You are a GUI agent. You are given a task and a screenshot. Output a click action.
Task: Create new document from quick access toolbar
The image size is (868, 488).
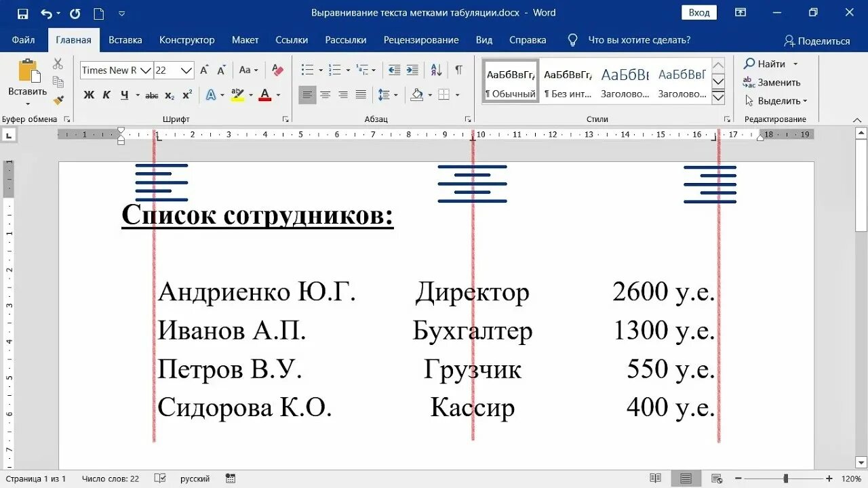tap(99, 13)
